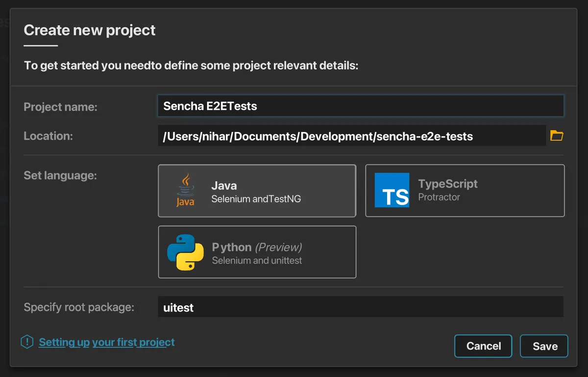The width and height of the screenshot is (588, 377).
Task: Click the folder browse icon beside Location
Action: point(557,136)
